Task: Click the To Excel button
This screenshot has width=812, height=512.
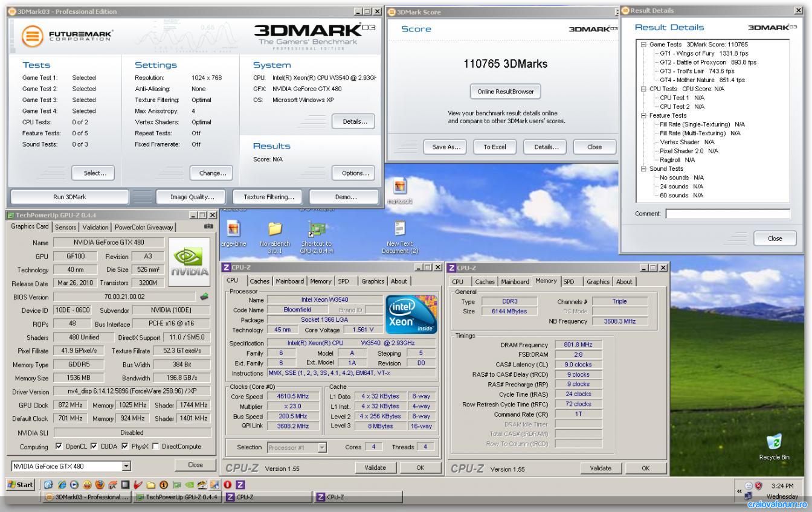Action: (495, 147)
